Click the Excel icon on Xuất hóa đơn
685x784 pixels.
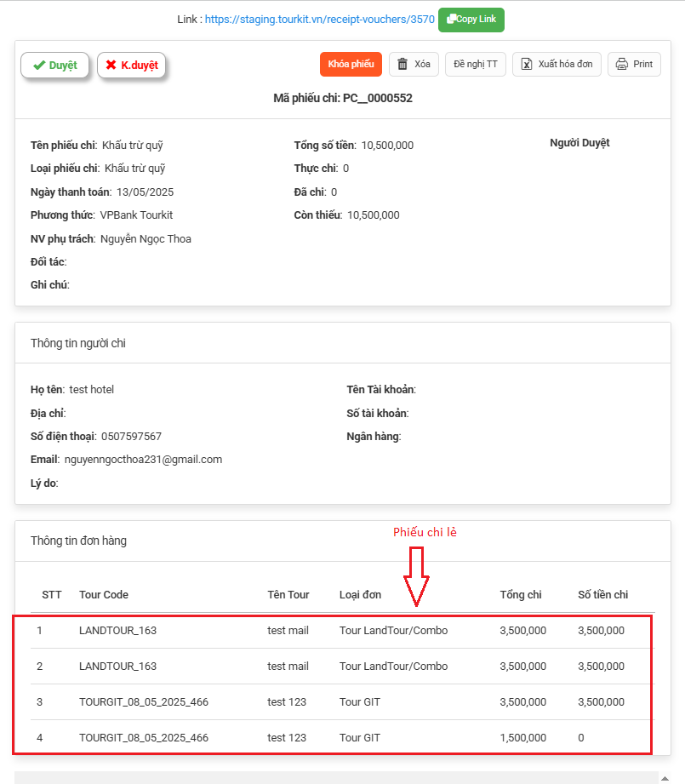(x=527, y=64)
